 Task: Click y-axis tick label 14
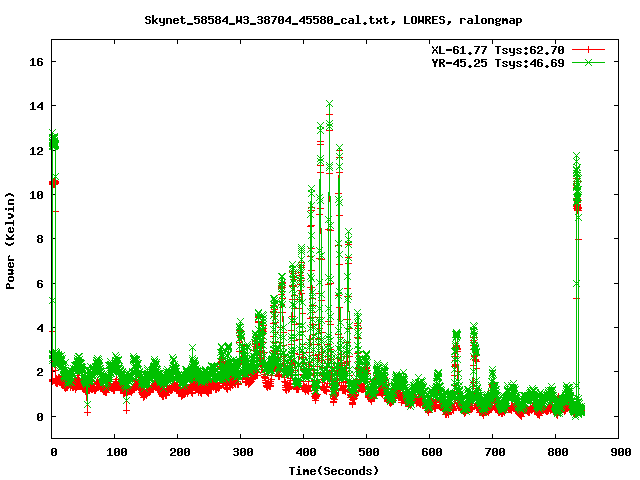[x=36, y=106]
